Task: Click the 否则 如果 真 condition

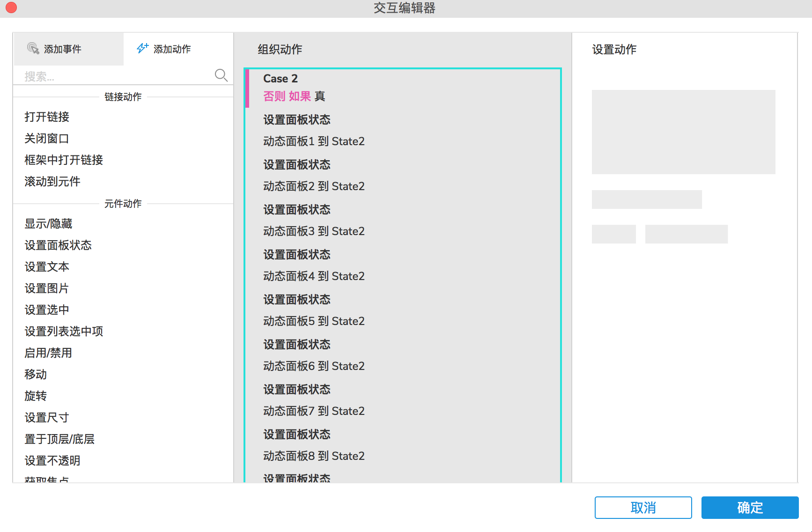Action: pyautogui.click(x=294, y=96)
